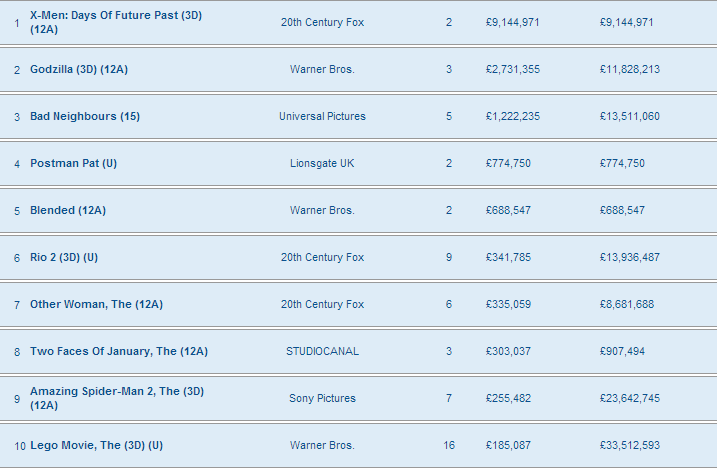Click the rank number 1 cell
Viewport: 717px width, 470px height.
click(x=17, y=23)
